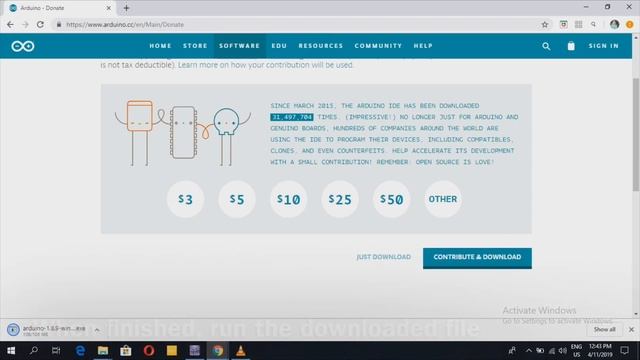Select the $5 contribution amount
The height and width of the screenshot is (360, 640).
click(x=237, y=199)
